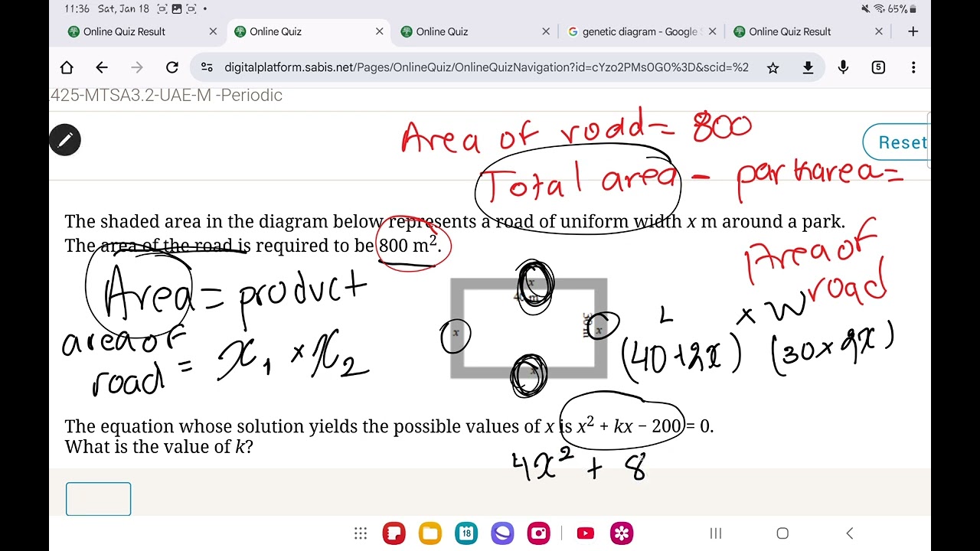Click the download icon in toolbar
Screen dimensions: 980x551
808,67
